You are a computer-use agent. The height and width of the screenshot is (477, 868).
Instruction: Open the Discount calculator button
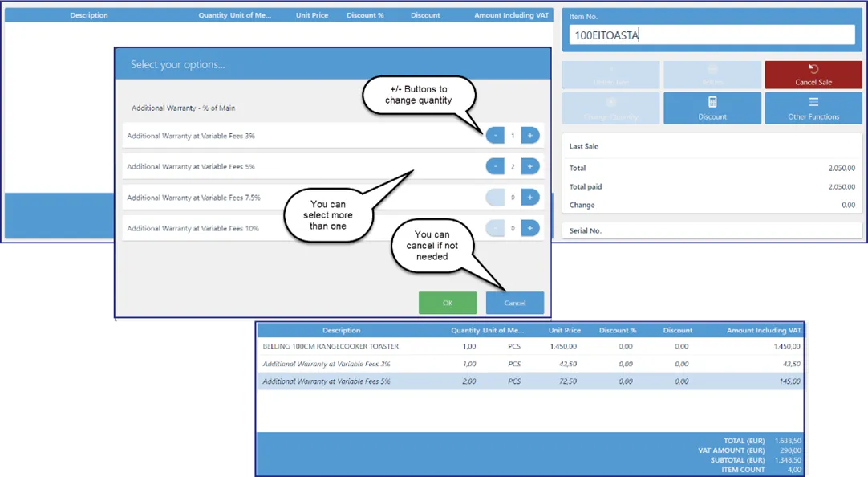[x=712, y=108]
